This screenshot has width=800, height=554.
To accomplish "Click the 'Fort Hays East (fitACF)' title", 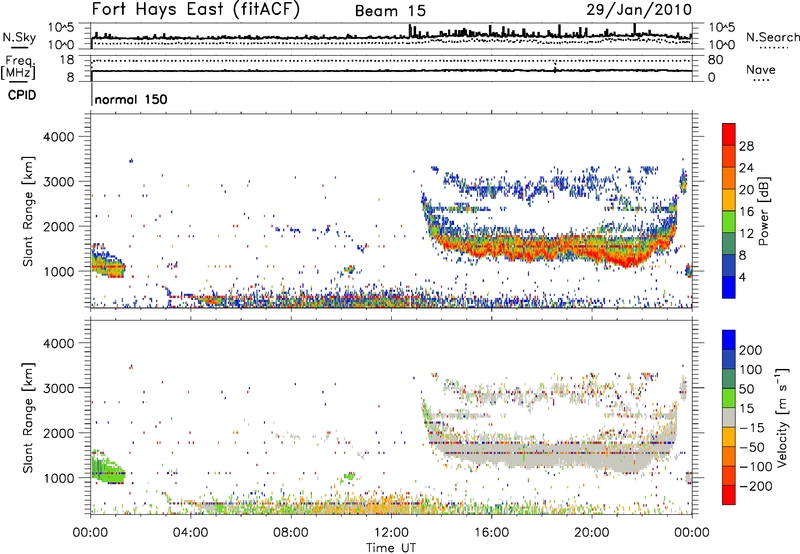I will (196, 9).
